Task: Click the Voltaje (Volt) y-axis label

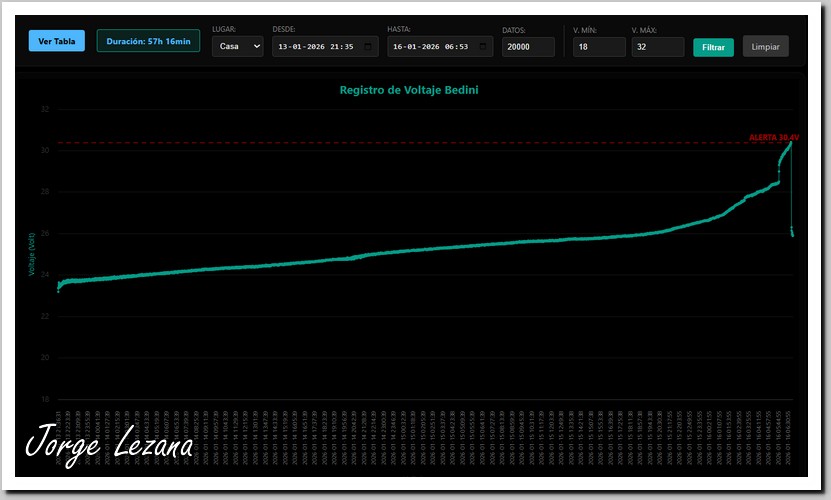Action: click(x=32, y=255)
